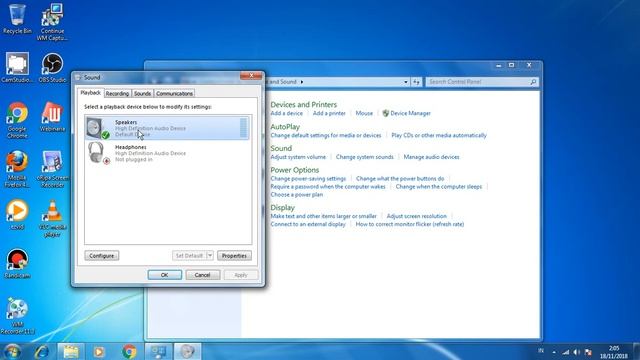
Task: Launch OBS Studio desktop shortcut
Action: click(52, 68)
